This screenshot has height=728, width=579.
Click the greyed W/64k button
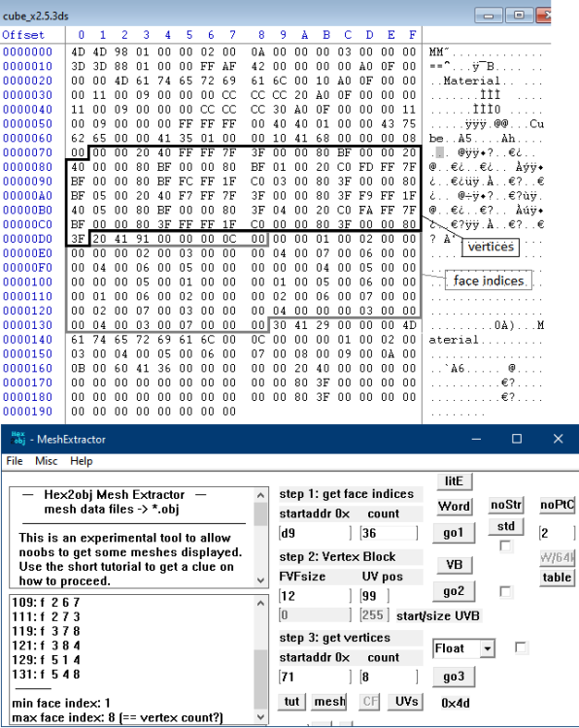tap(558, 557)
